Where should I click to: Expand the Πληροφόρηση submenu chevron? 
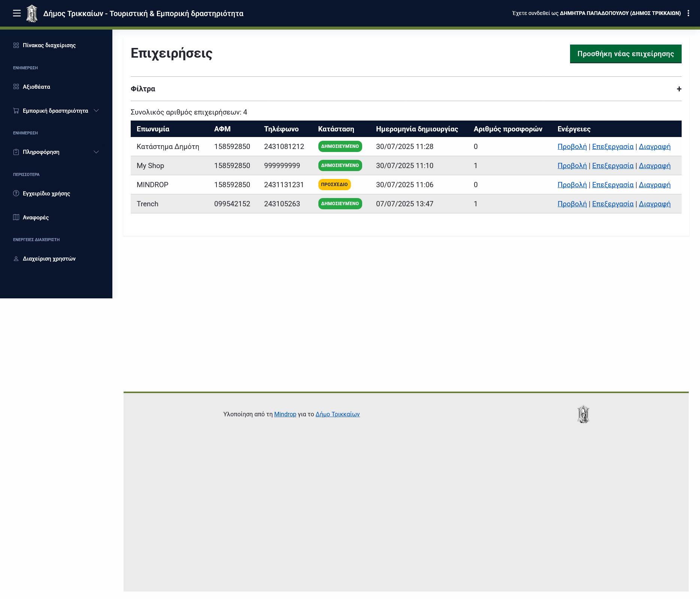coord(96,152)
